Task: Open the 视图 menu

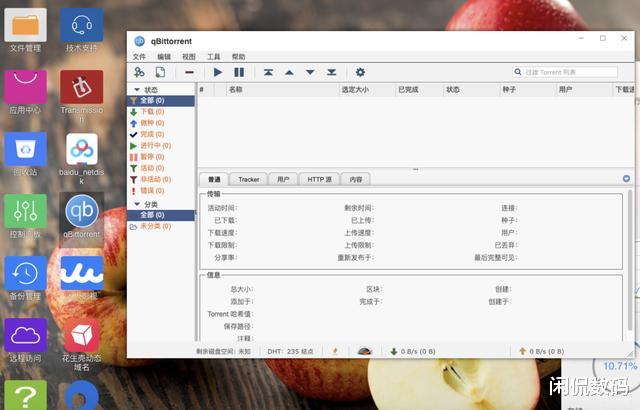Action: coord(189,57)
